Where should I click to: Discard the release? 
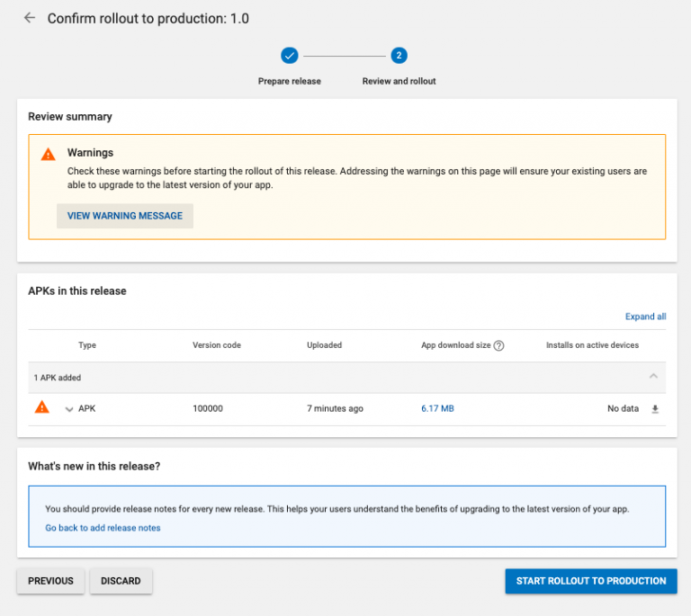click(121, 581)
